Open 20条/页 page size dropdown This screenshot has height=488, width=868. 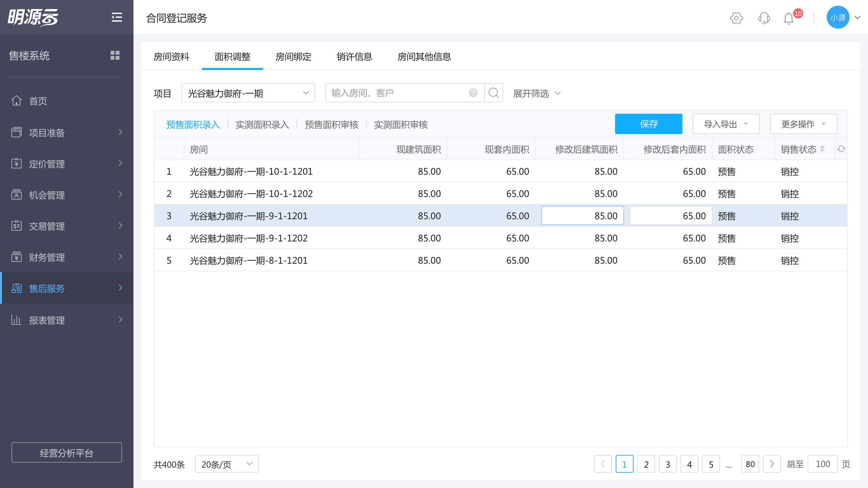(x=227, y=464)
